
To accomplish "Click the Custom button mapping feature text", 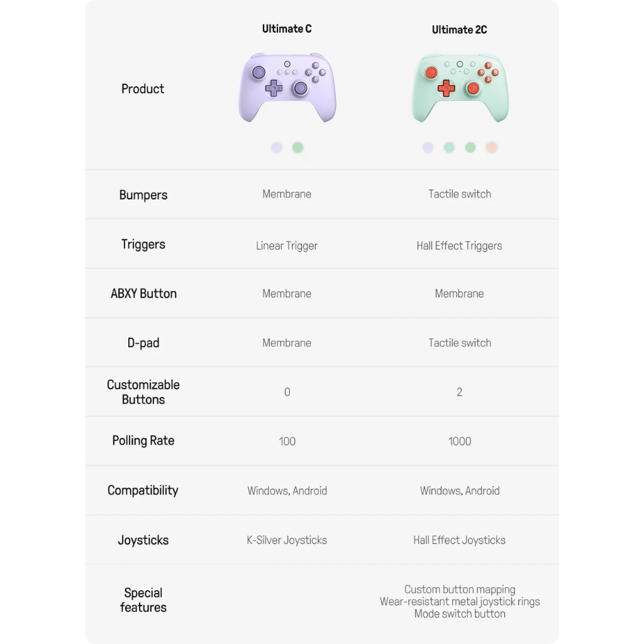I will click(x=460, y=589).
